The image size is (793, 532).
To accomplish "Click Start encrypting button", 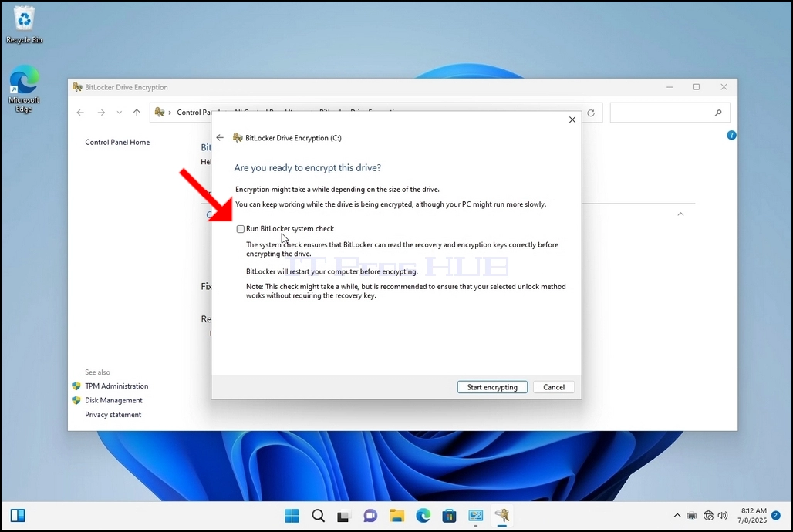I will pos(492,387).
